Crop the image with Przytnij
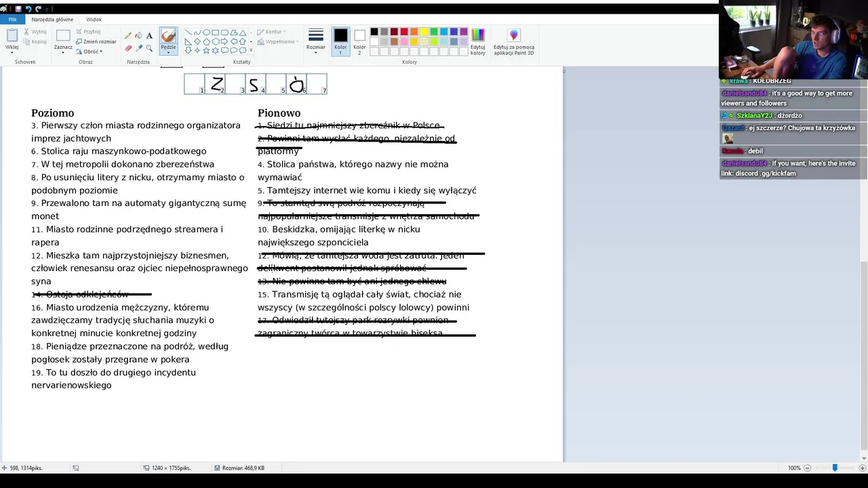Viewport: 868px width, 488px height. point(88,32)
